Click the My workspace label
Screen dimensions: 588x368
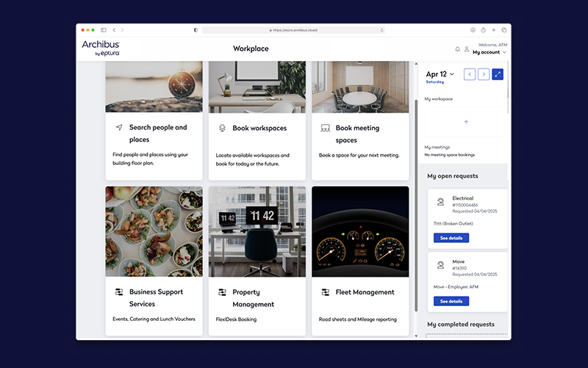pos(438,99)
